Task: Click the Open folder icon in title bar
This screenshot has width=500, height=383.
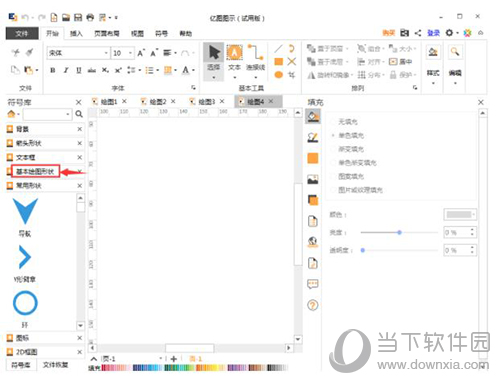Action: coord(66,17)
